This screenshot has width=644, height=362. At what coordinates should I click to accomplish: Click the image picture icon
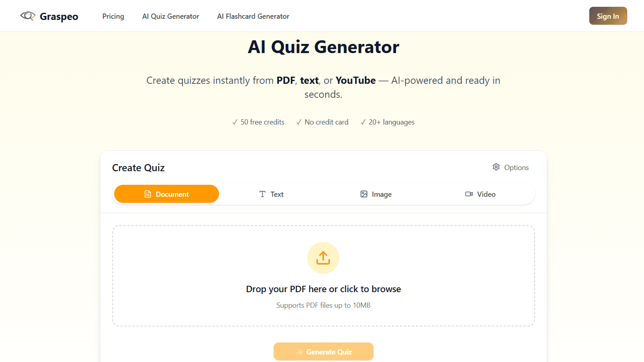(364, 194)
